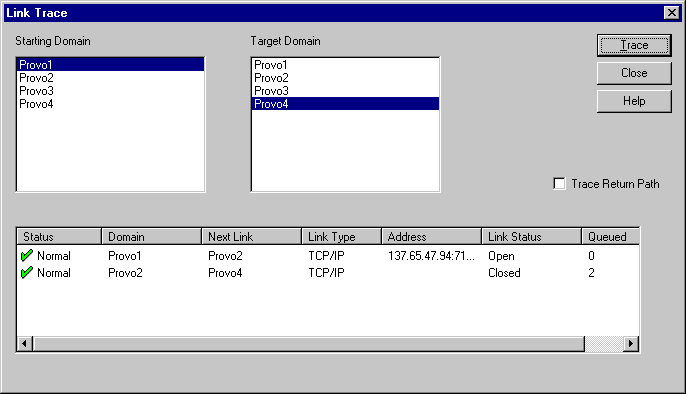
Task: Click the Next Link column header
Action: coord(252,237)
